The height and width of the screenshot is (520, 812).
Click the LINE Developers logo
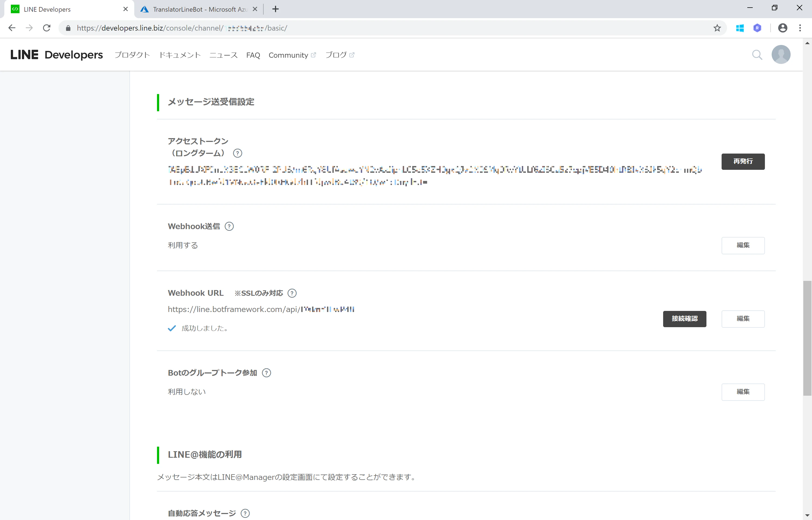pyautogui.click(x=57, y=55)
